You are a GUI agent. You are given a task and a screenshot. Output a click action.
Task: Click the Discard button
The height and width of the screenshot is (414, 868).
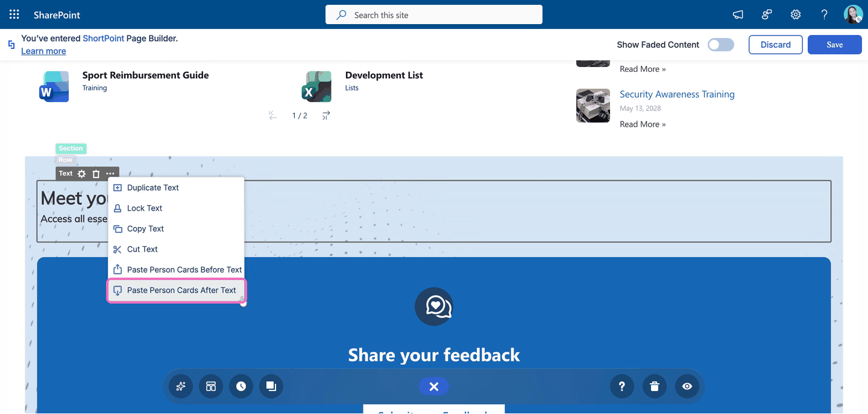pyautogui.click(x=776, y=45)
